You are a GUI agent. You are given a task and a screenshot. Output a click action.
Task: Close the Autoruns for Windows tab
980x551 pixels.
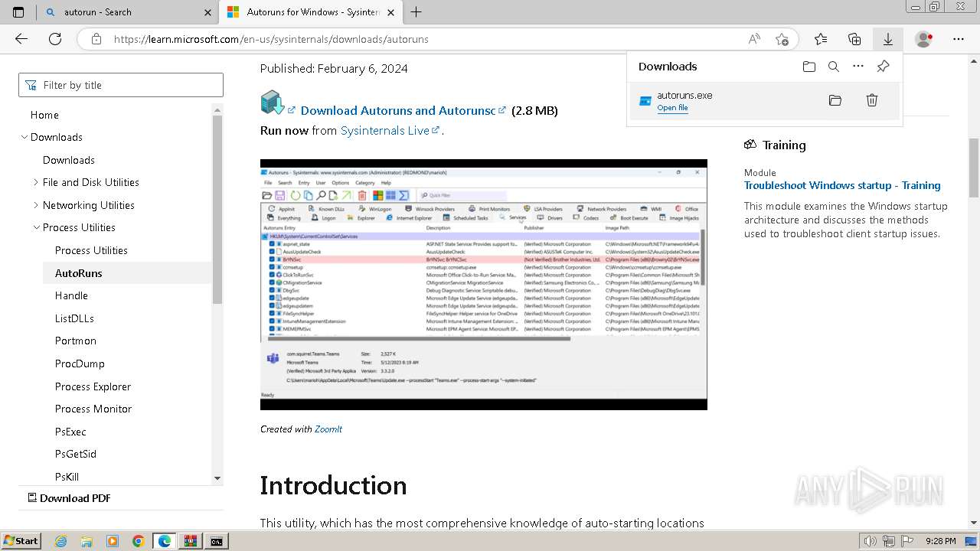coord(390,12)
